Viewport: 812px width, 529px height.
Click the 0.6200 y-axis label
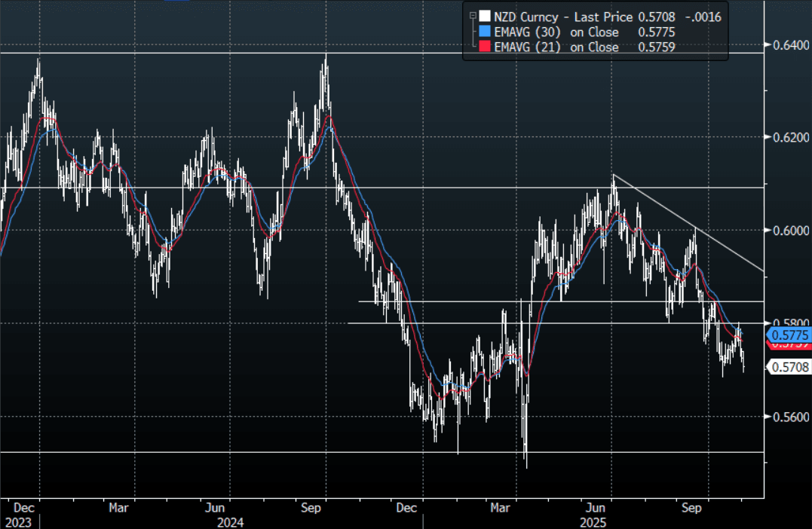(789, 138)
